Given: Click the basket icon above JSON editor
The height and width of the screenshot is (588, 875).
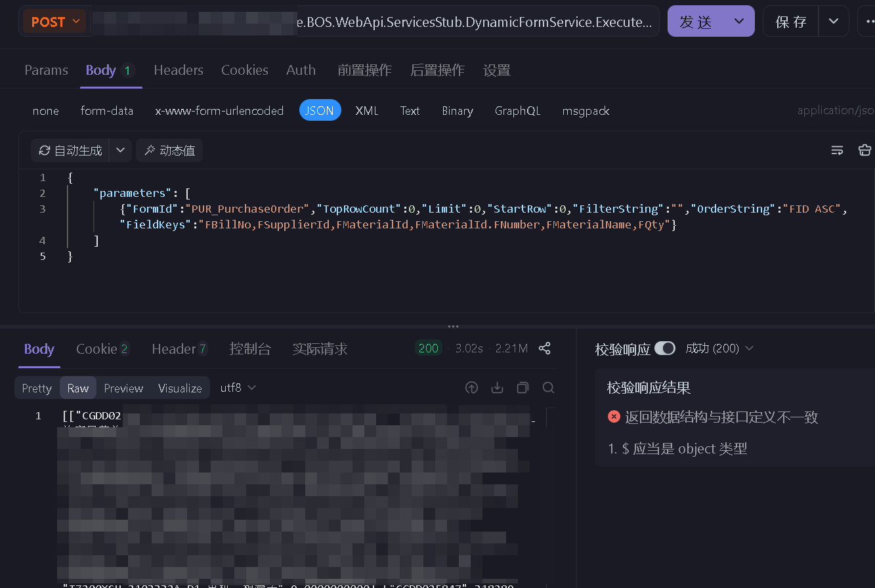Looking at the screenshot, I should (864, 150).
